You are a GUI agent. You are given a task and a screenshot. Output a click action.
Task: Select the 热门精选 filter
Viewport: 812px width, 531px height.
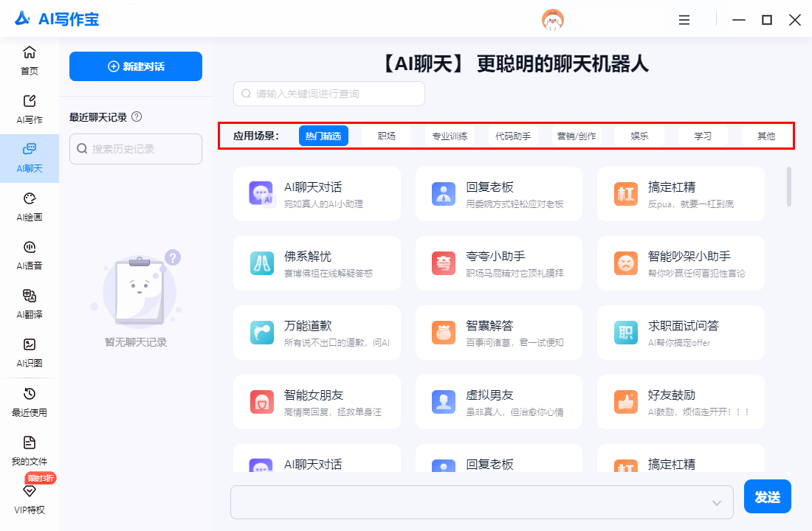(x=323, y=136)
